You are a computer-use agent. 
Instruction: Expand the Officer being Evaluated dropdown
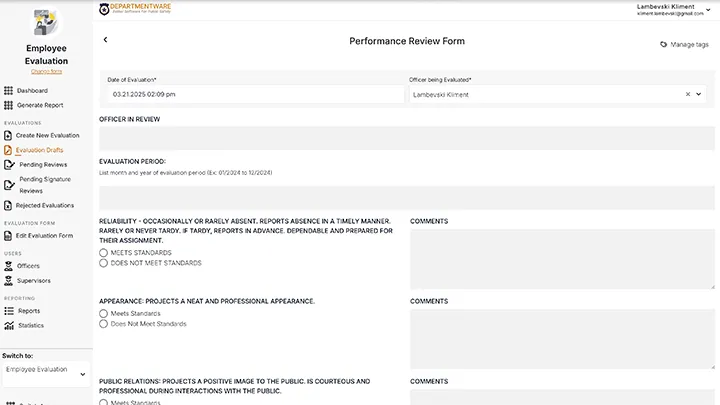(699, 94)
